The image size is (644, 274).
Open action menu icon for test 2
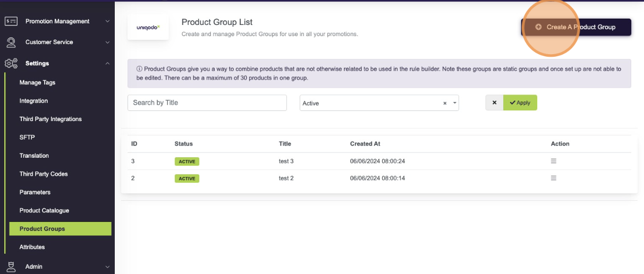pos(553,178)
